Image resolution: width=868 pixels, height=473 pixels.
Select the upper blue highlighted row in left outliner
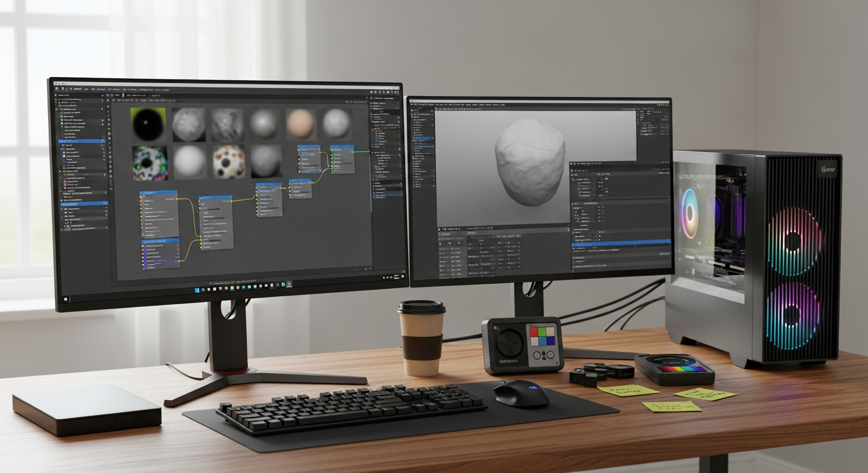click(x=81, y=142)
